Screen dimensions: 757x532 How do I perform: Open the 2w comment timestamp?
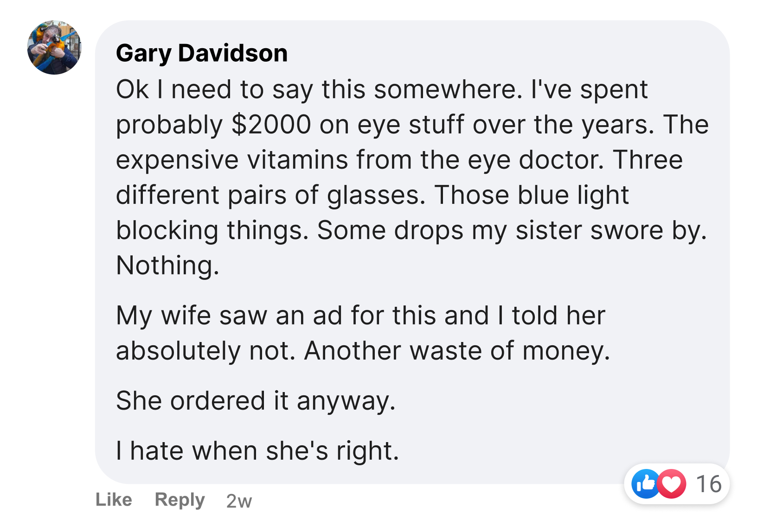point(239,501)
